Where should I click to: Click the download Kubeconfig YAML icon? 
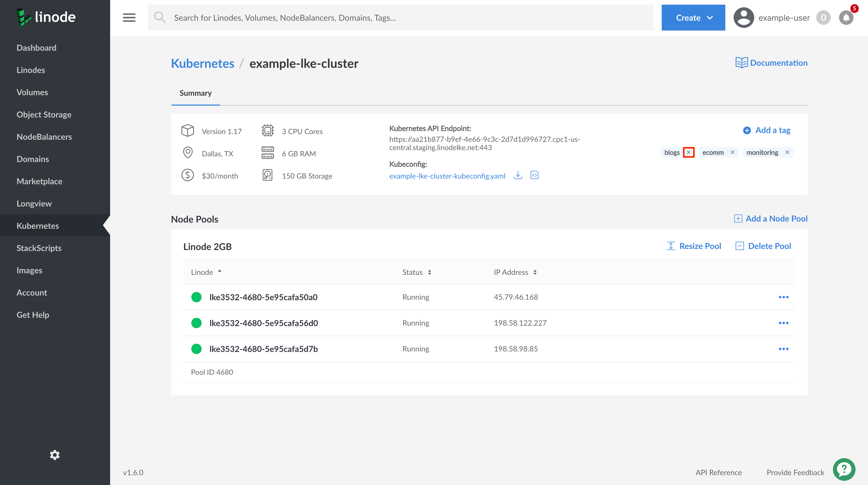pos(517,175)
